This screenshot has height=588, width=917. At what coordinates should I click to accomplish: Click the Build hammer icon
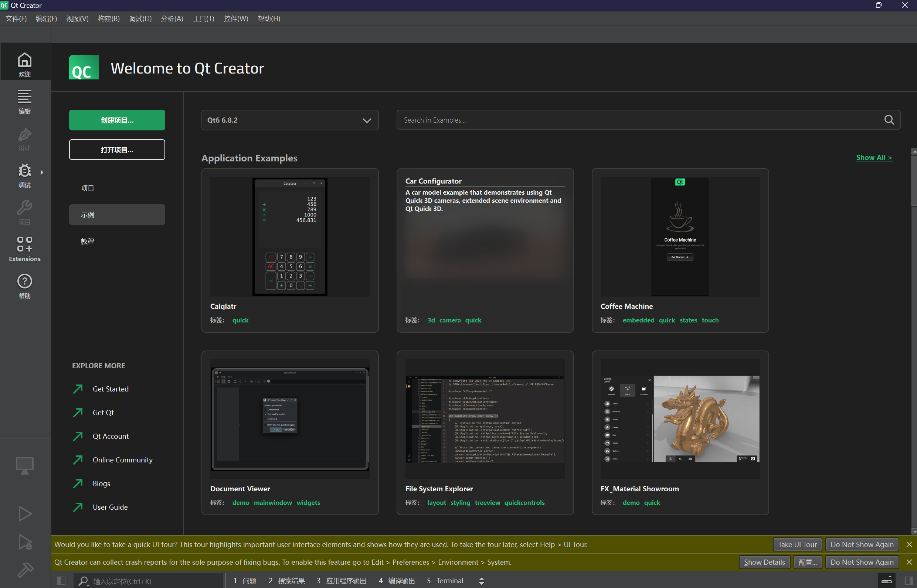point(25,570)
